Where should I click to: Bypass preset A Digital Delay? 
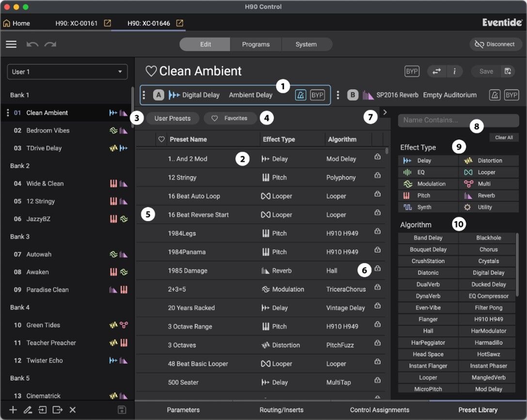click(x=317, y=95)
